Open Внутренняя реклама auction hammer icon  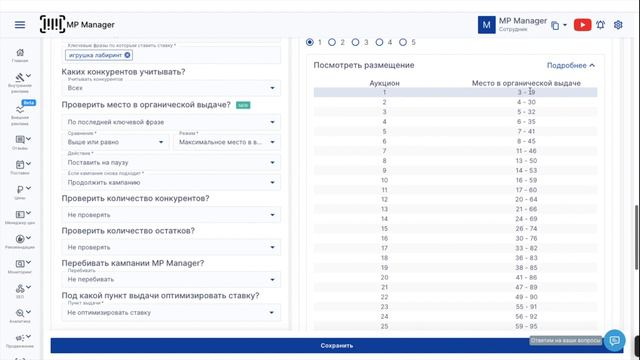[x=20, y=77]
